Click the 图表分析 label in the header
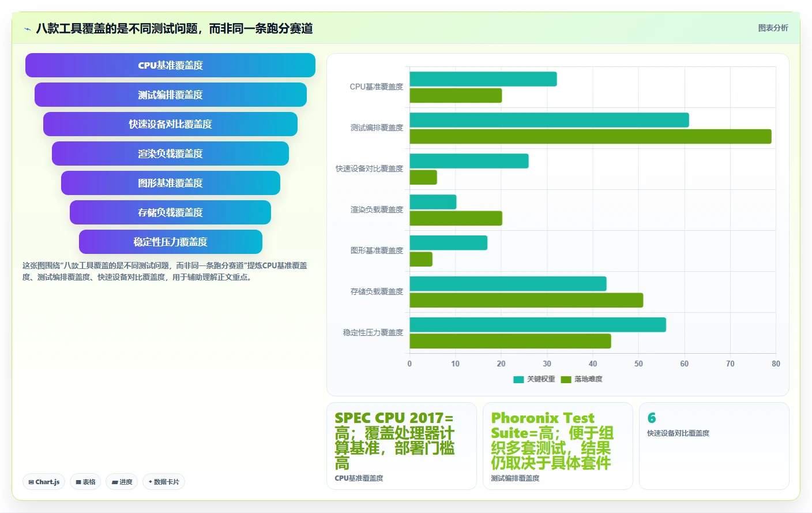The width and height of the screenshot is (812, 513). tap(773, 28)
